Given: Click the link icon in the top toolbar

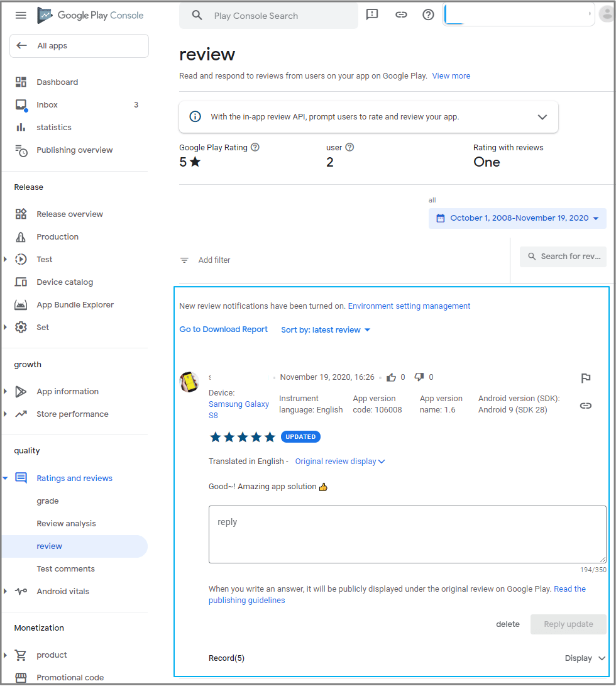Looking at the screenshot, I should pos(400,14).
